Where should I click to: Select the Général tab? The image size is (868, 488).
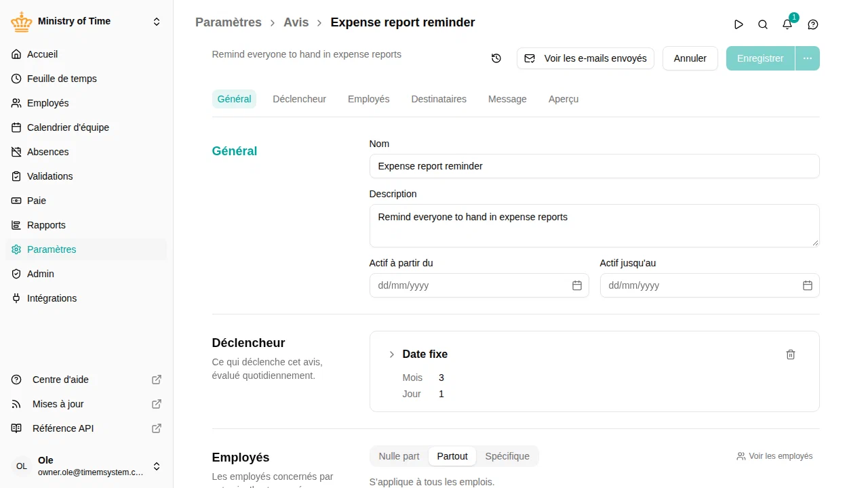234,99
